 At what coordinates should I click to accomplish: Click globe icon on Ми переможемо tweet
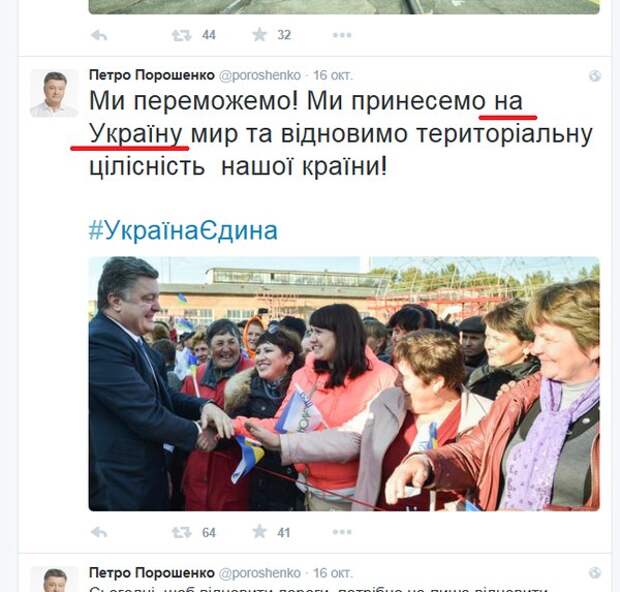pos(595,76)
